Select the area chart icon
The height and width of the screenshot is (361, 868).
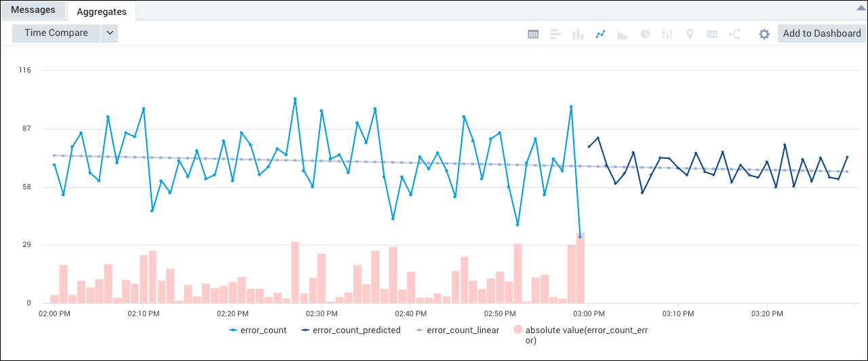[x=623, y=34]
